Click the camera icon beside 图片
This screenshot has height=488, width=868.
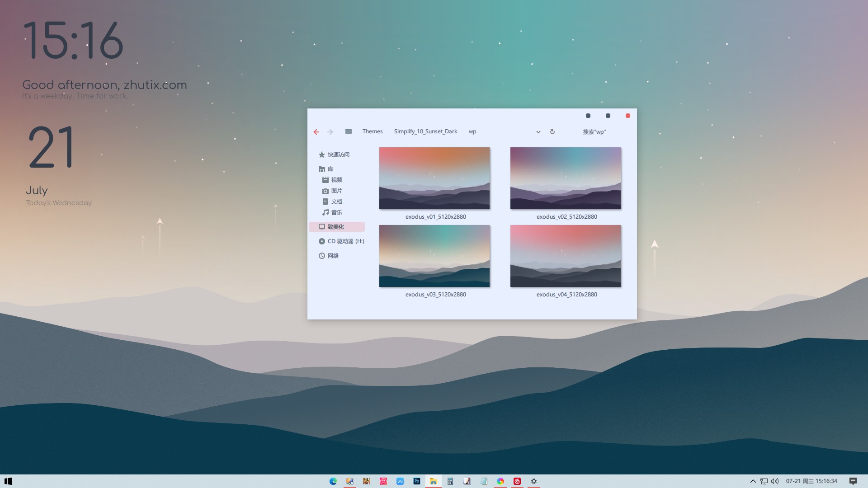click(x=325, y=191)
